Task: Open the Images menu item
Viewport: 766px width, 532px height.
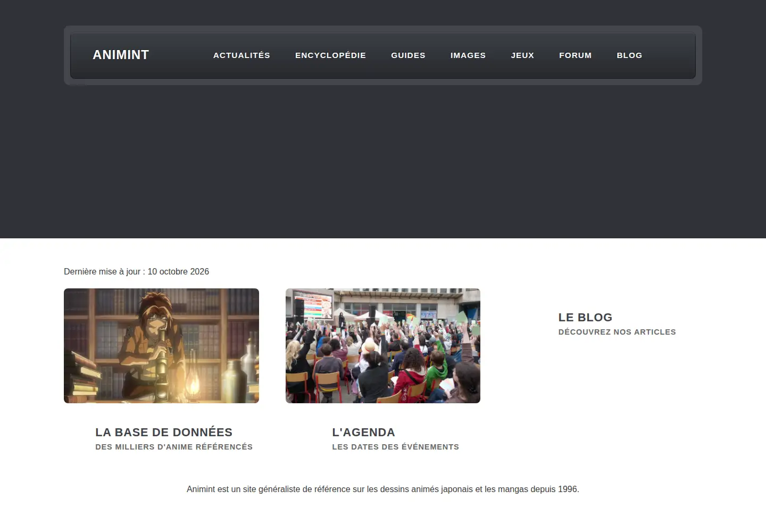Action: point(468,55)
